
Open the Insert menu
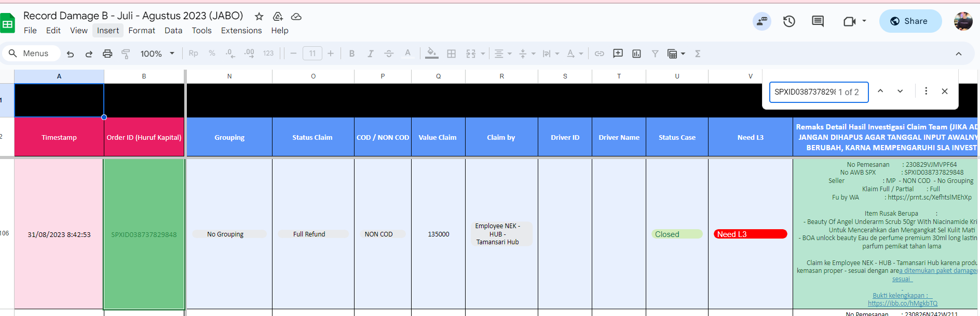pyautogui.click(x=108, y=30)
